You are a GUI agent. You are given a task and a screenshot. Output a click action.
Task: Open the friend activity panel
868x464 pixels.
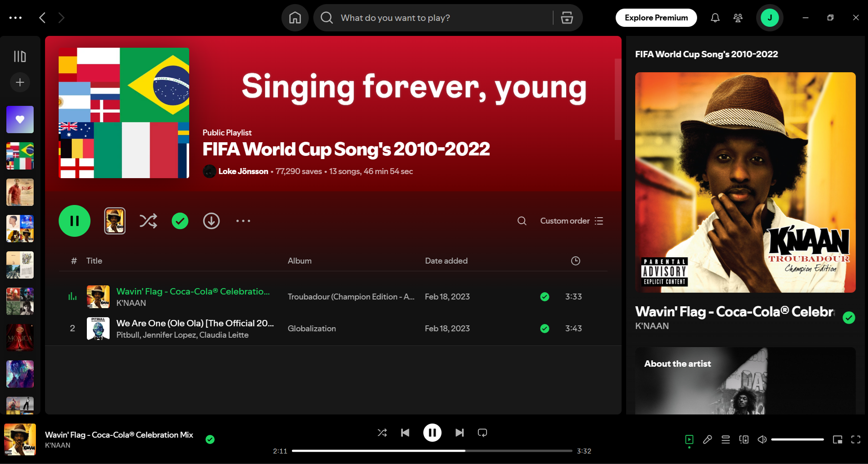coord(738,18)
